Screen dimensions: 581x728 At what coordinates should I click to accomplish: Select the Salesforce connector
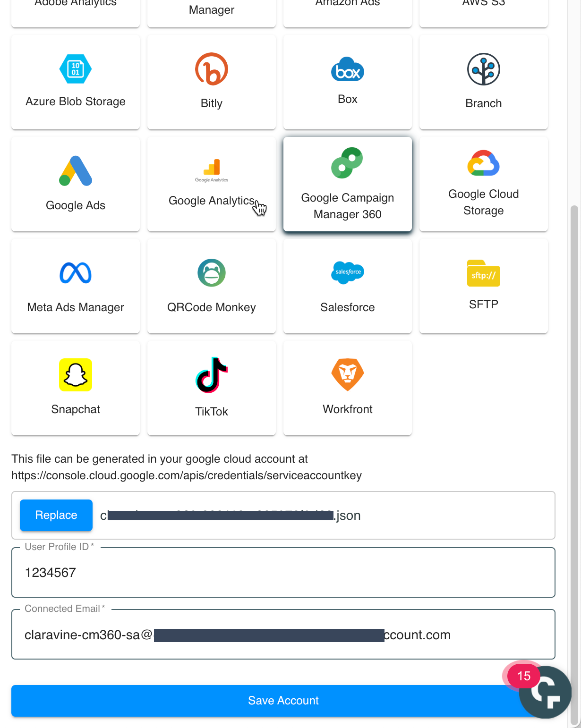pyautogui.click(x=347, y=286)
